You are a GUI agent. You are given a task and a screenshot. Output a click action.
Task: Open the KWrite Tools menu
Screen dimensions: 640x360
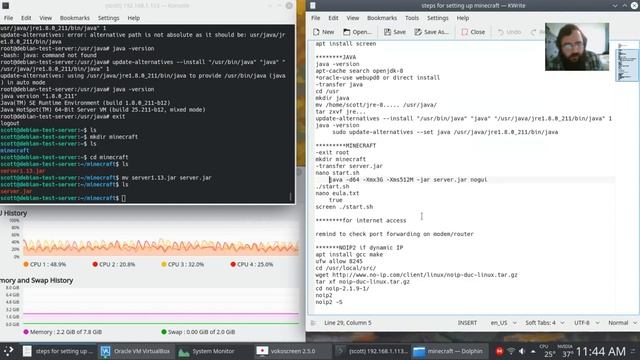(412, 18)
